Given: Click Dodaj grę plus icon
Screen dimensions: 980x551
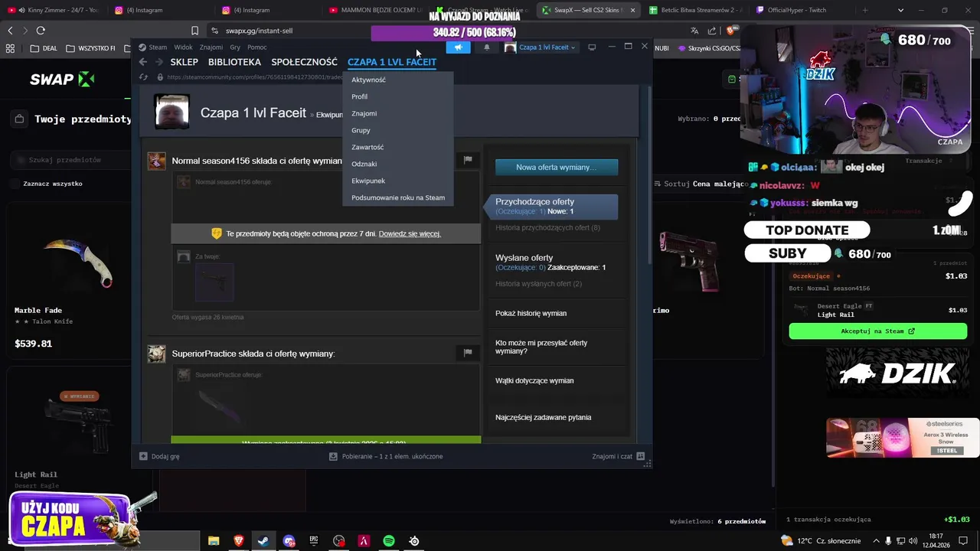Looking at the screenshot, I should [143, 456].
